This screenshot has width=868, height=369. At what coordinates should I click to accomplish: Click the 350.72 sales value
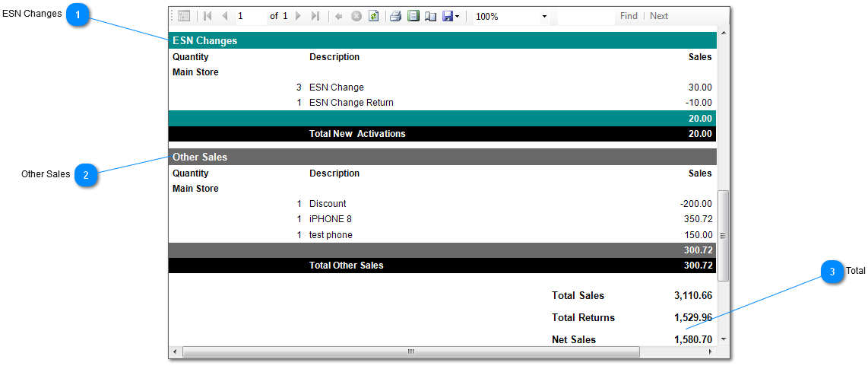698,219
